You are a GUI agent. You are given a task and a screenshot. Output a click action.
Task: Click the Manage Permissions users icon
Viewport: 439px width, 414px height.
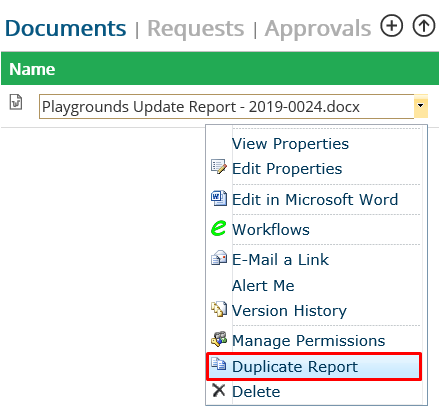tap(219, 339)
